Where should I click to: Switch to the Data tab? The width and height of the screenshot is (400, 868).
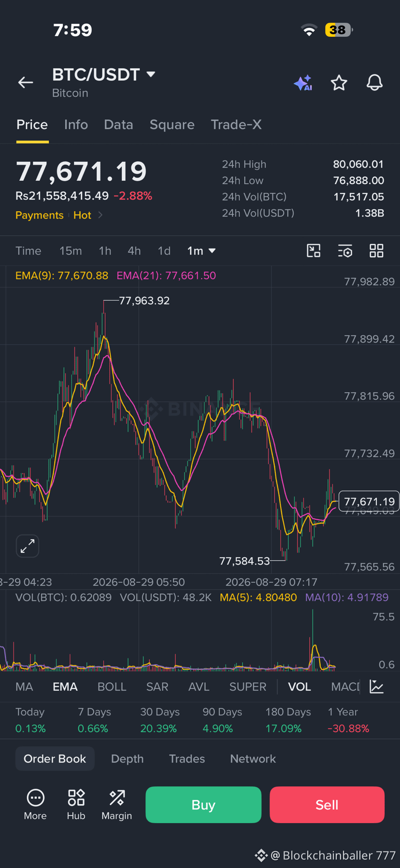(118, 125)
